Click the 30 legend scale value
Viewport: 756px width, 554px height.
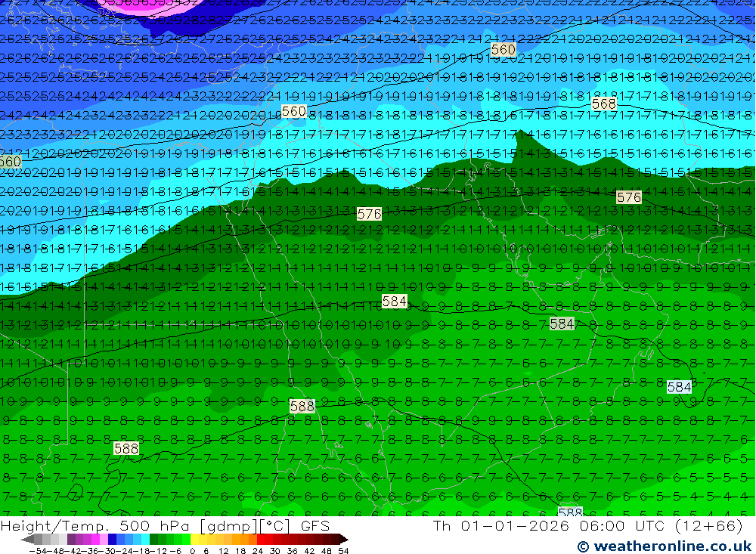275,551
